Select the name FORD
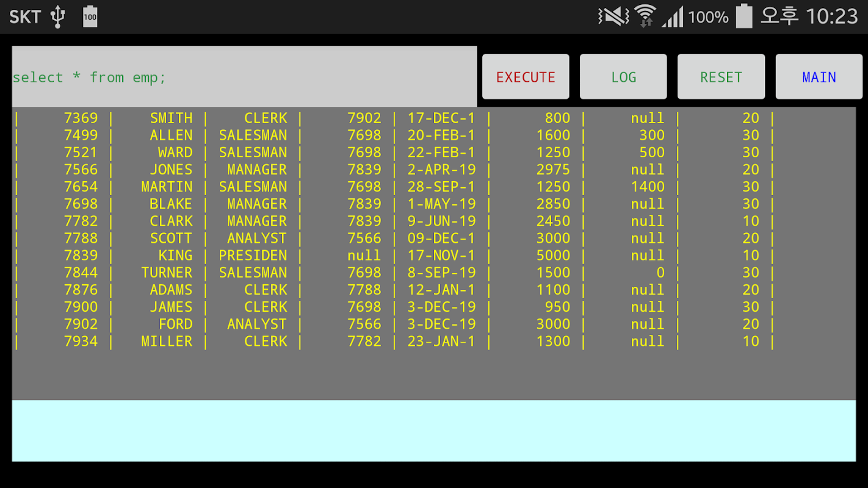 click(175, 324)
